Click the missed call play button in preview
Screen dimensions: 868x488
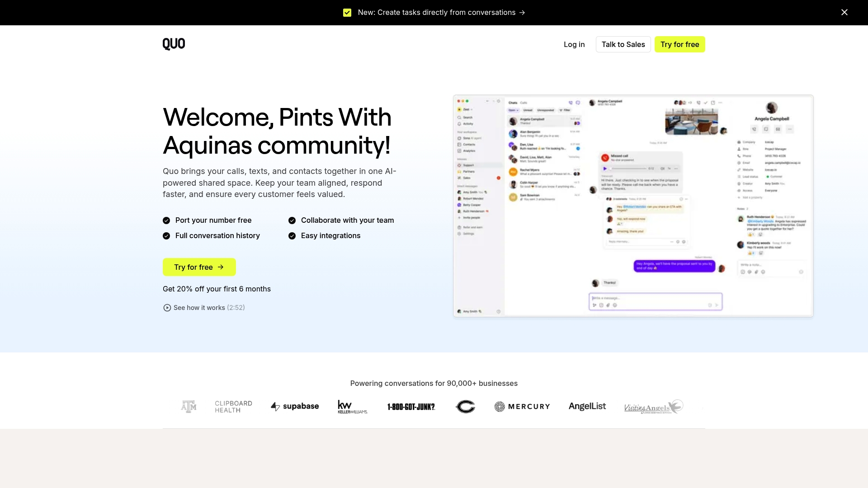tap(605, 169)
